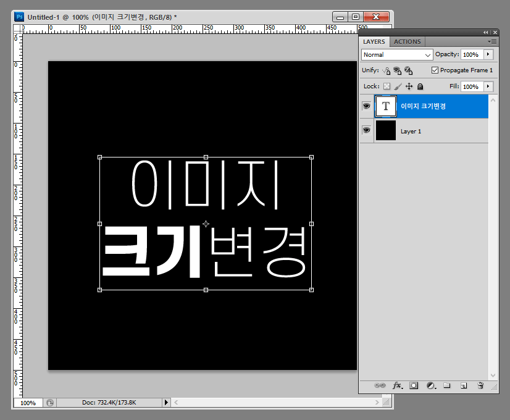Uncheck Propagate Frame 1

coord(434,70)
